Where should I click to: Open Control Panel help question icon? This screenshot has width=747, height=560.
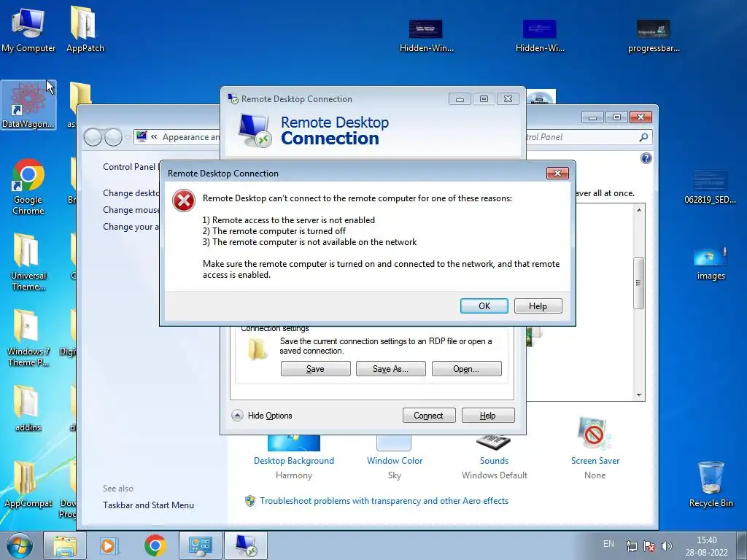pyautogui.click(x=646, y=158)
